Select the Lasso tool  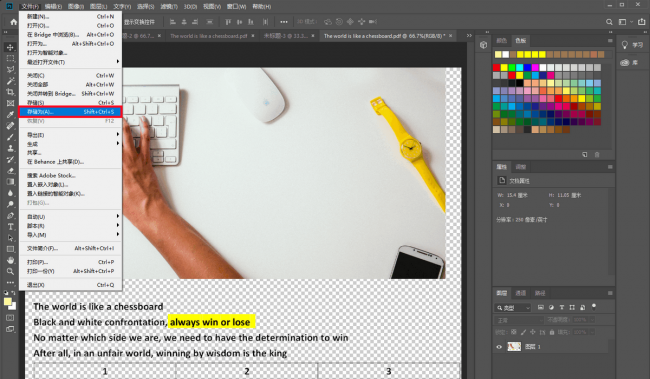[x=10, y=70]
